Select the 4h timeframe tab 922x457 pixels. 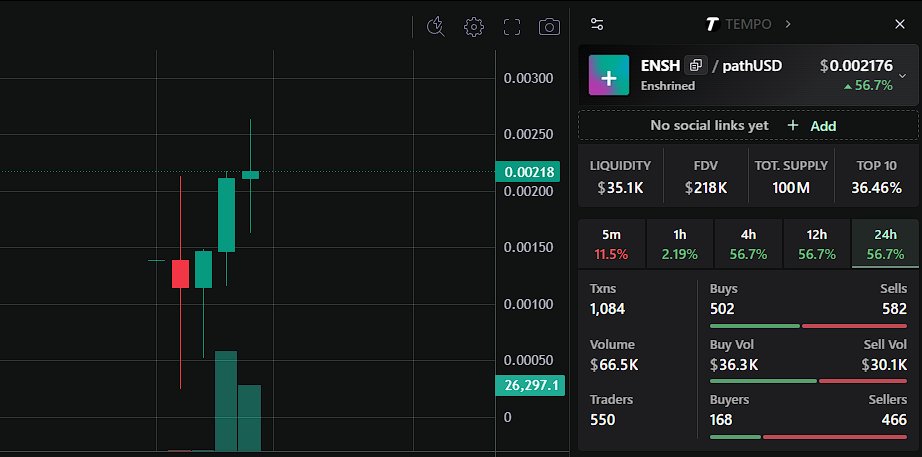point(749,244)
